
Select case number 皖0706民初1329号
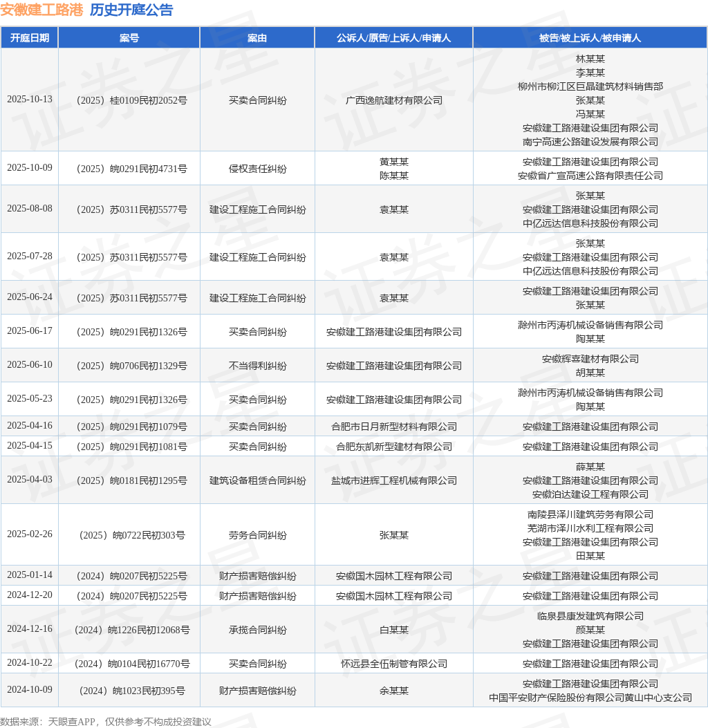[132, 366]
